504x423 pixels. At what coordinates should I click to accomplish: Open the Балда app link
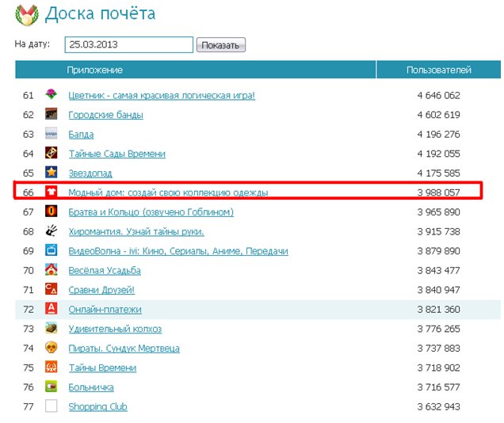point(81,134)
